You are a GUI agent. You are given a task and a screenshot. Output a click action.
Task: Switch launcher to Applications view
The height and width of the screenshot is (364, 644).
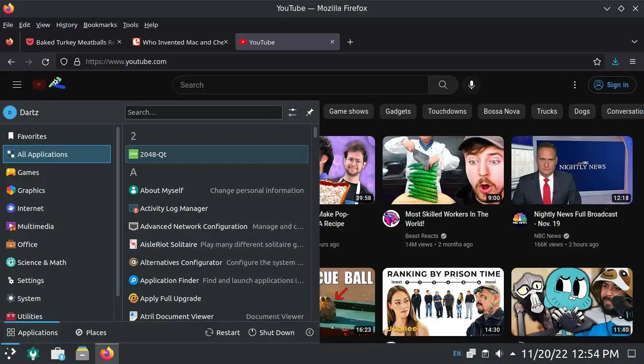(x=32, y=332)
